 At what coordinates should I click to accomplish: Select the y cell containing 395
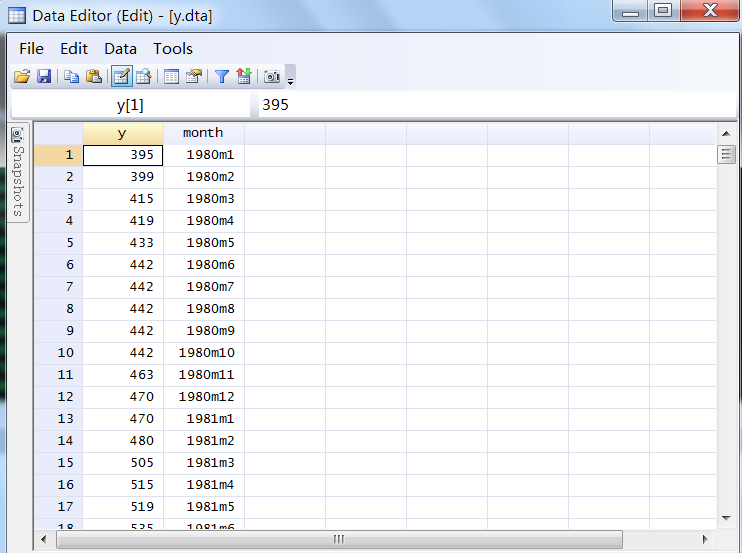click(123, 155)
